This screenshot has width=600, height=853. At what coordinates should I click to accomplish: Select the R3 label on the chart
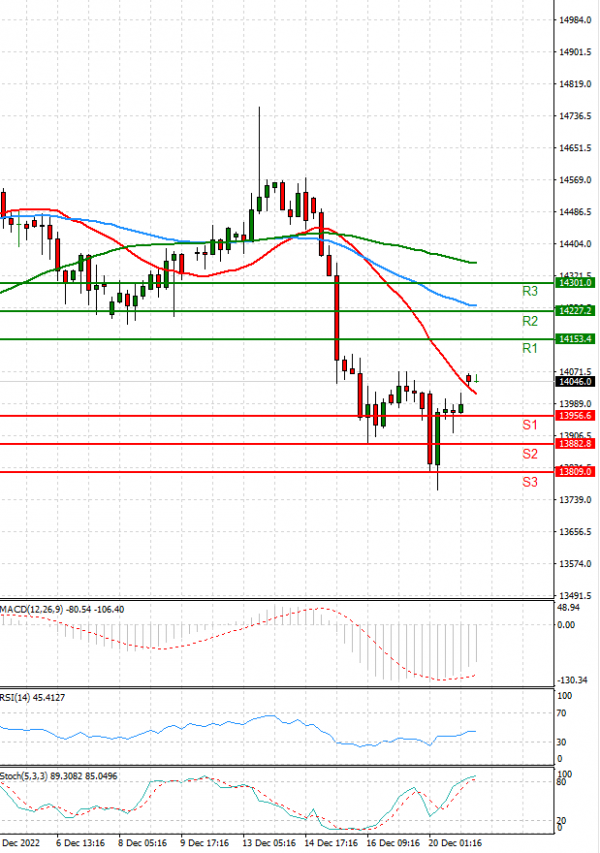click(530, 292)
